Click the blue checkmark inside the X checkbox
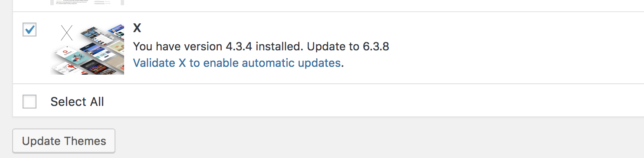The width and height of the screenshot is (644, 158). (30, 30)
